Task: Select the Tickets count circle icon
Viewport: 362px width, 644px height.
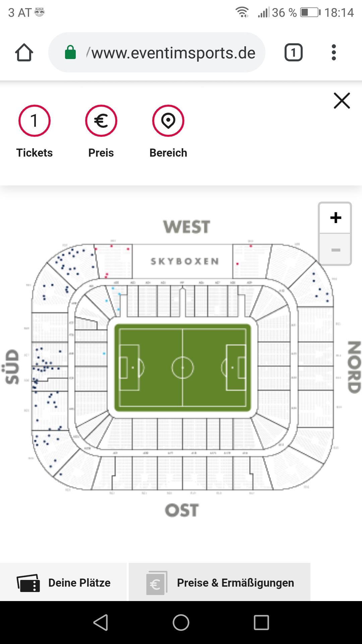Action: (x=35, y=121)
